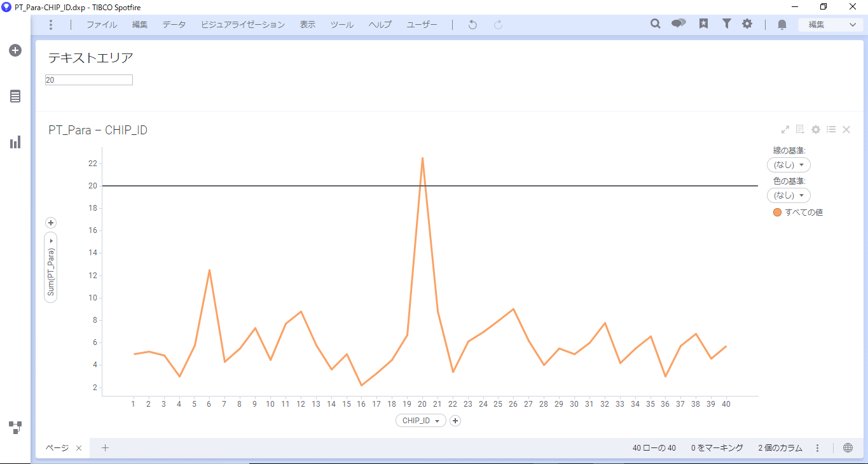Close the PT_Para – CHIP_ID visualization
This screenshot has height=464, width=868.
[x=846, y=129]
